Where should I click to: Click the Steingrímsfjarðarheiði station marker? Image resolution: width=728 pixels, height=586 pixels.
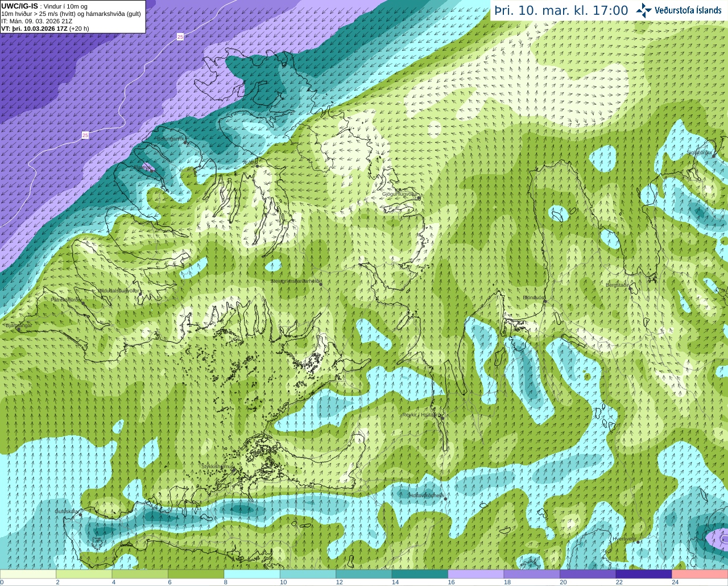click(x=321, y=284)
